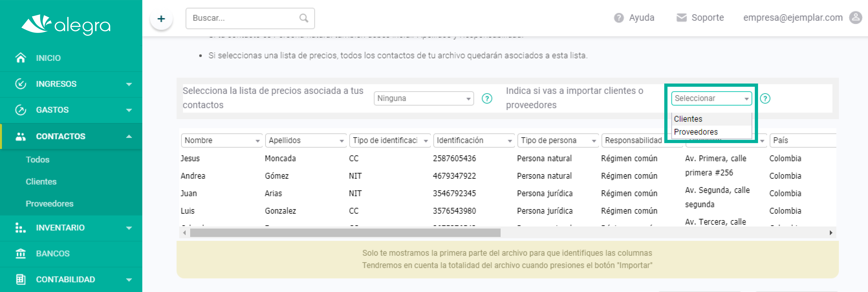Click the Inventario icon in sidebar

pos(21,228)
